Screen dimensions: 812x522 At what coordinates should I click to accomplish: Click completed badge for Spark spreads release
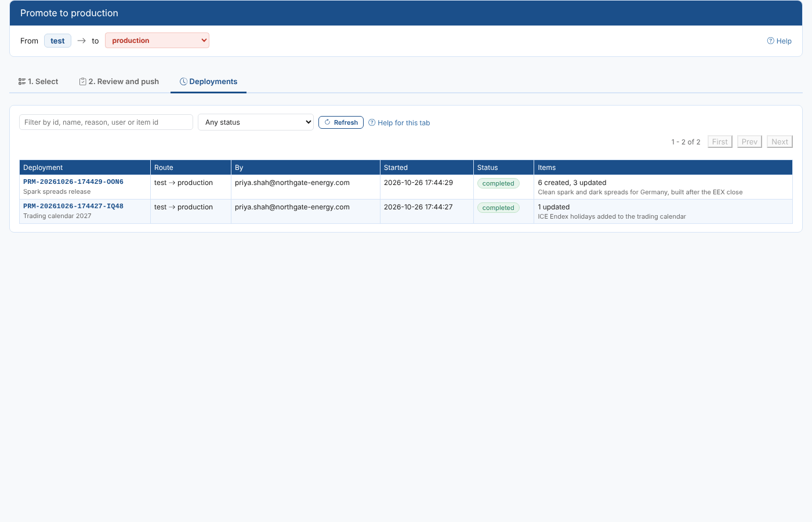coord(498,183)
